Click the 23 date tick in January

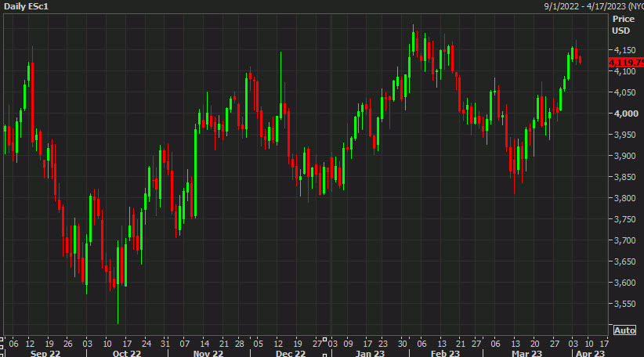(383, 344)
